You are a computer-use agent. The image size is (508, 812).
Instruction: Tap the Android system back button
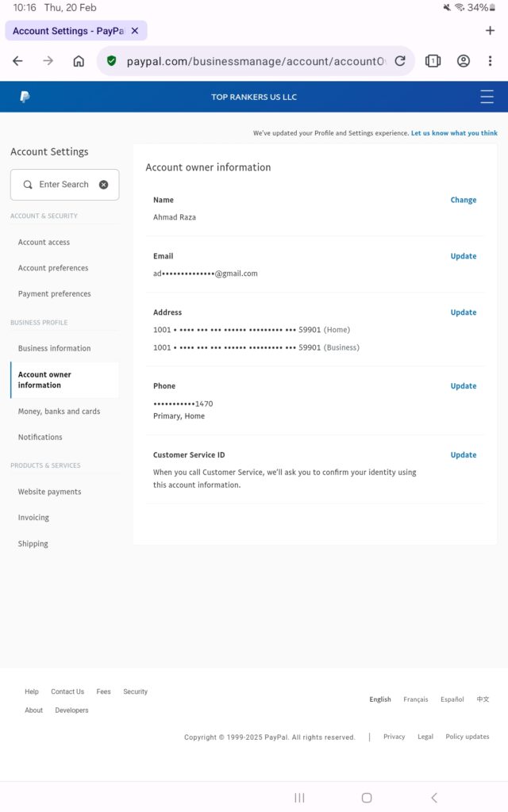(433, 798)
